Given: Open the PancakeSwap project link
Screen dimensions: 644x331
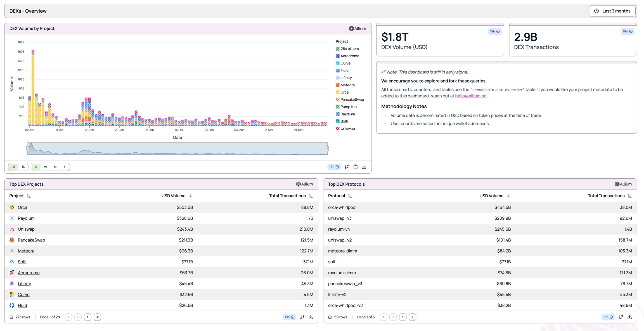Looking at the screenshot, I should 31,240.
